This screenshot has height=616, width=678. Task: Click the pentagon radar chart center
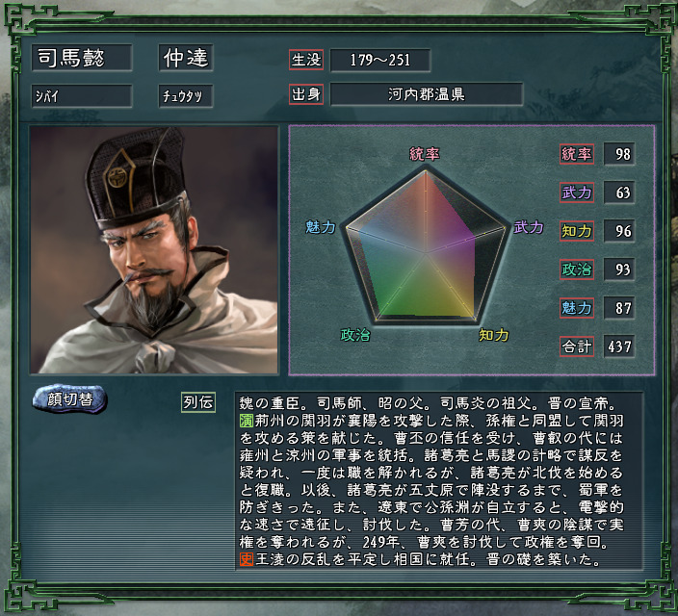point(426,253)
